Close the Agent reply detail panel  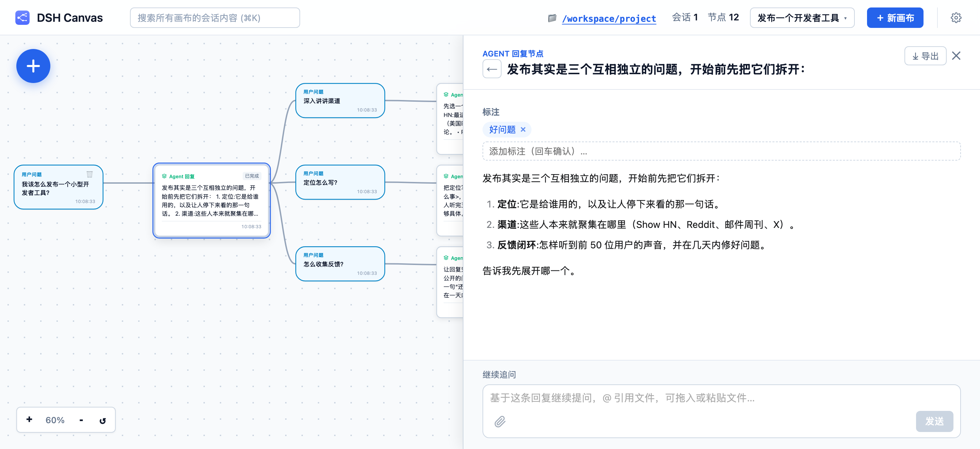(x=956, y=56)
